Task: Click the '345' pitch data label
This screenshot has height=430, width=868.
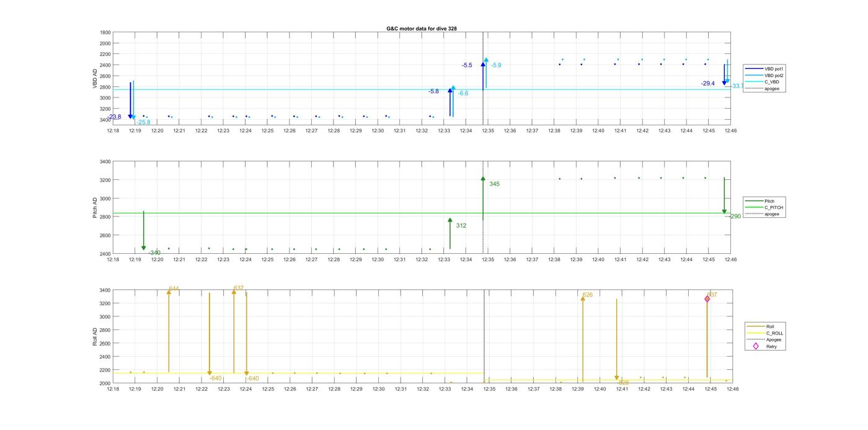Action: coord(494,184)
